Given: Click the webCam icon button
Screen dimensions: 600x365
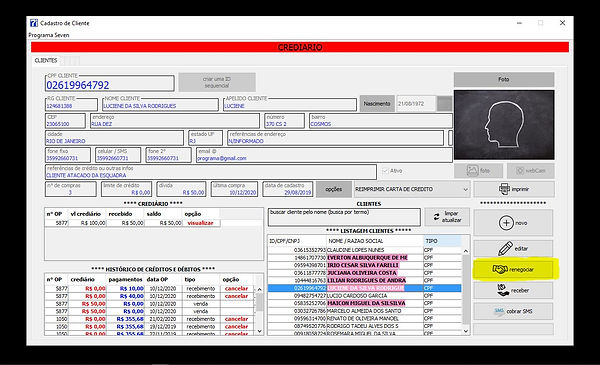Looking at the screenshot, I should point(530,171).
